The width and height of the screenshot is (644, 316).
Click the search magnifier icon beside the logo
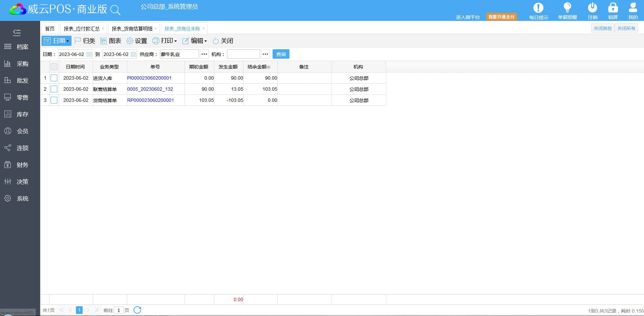tap(115, 10)
